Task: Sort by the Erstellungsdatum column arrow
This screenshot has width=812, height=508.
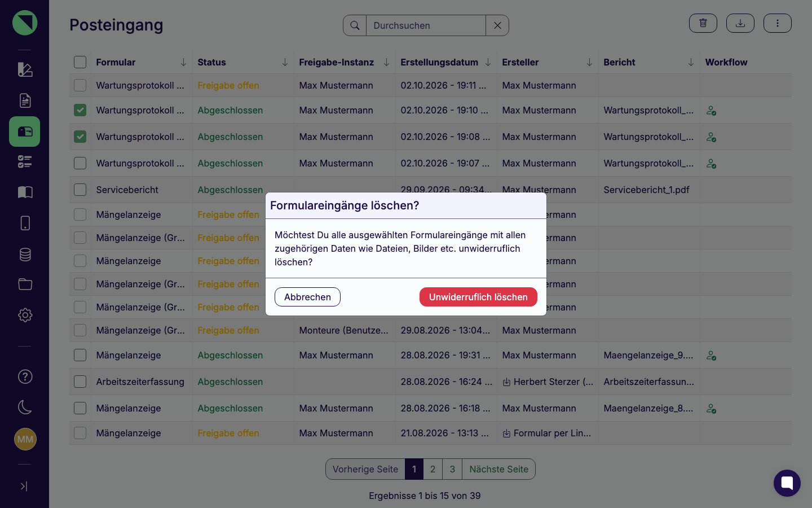Action: pos(488,62)
